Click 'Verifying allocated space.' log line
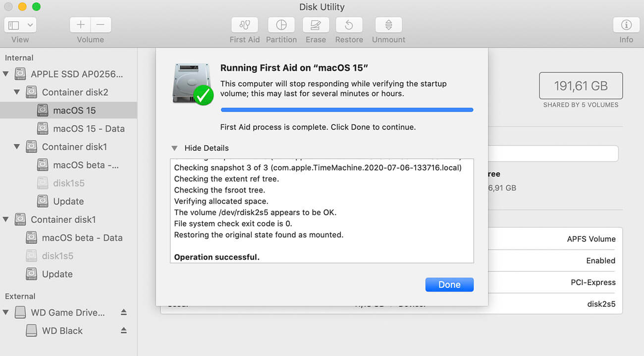Viewport: 644px width, 356px height. pyautogui.click(x=221, y=201)
